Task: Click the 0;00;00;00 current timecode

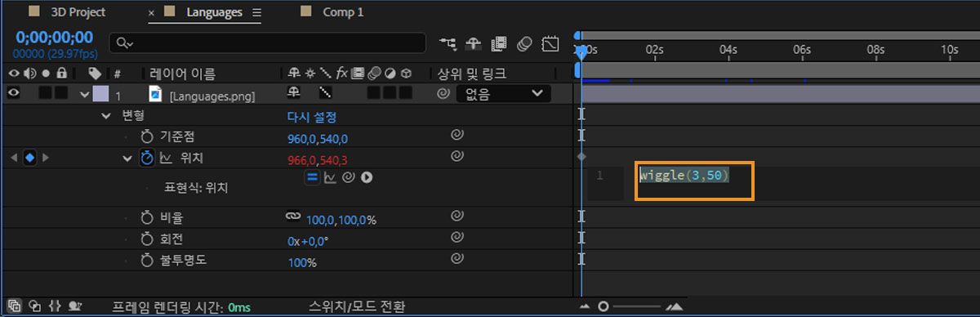Action: click(x=54, y=38)
